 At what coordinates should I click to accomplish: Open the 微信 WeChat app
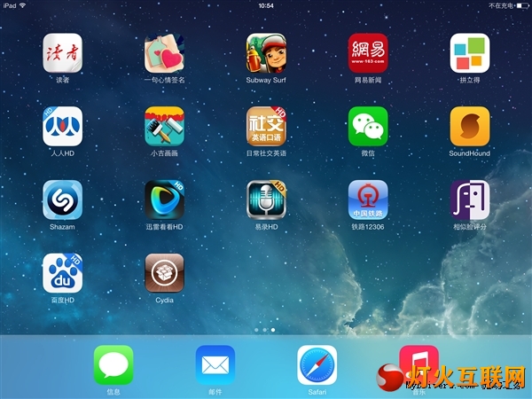click(368, 126)
